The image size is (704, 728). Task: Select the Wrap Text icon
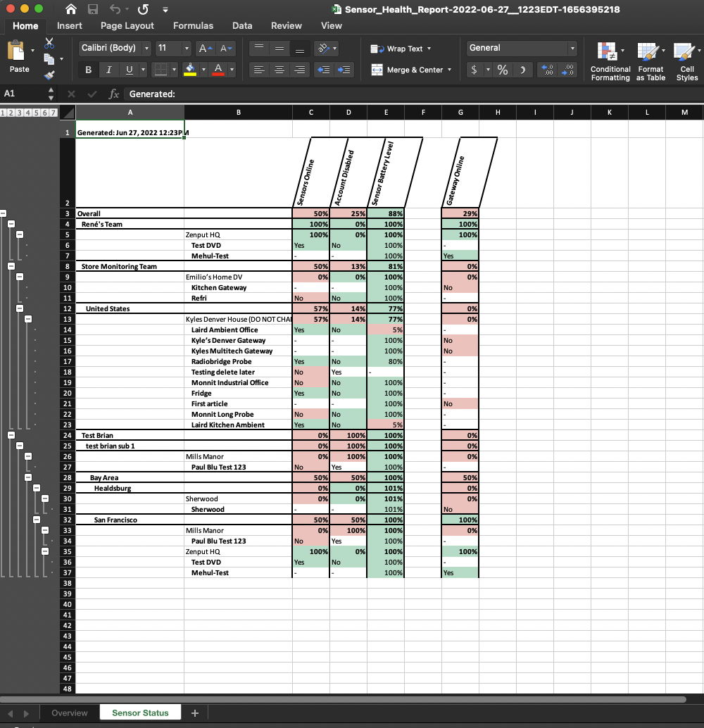[x=375, y=48]
